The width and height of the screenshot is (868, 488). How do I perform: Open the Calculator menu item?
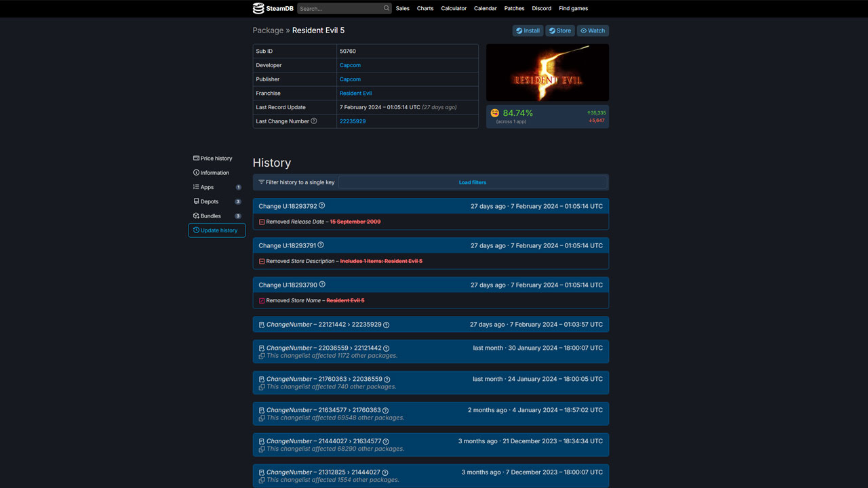[x=454, y=8]
